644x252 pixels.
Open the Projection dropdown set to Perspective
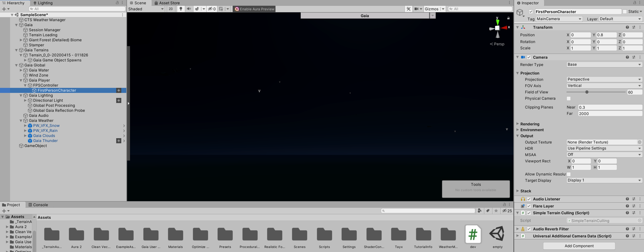point(604,79)
